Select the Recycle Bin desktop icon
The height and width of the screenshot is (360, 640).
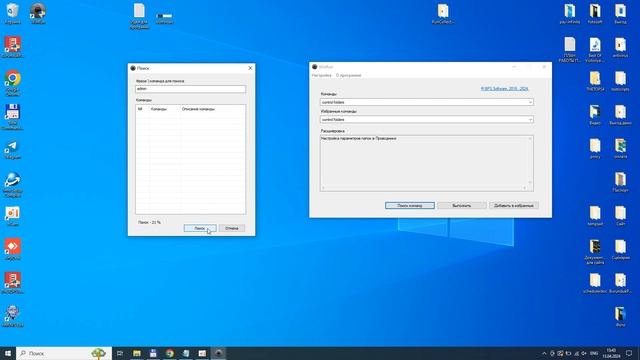click(x=12, y=14)
